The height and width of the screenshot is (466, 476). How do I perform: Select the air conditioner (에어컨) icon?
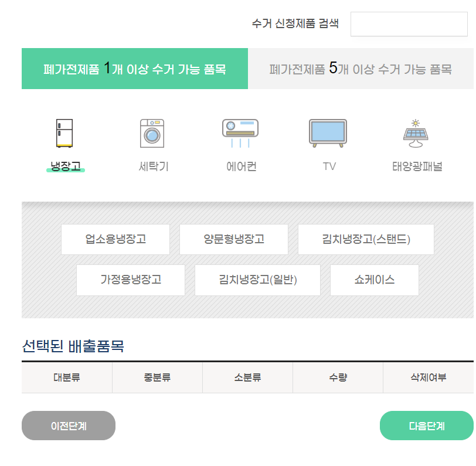click(240, 133)
